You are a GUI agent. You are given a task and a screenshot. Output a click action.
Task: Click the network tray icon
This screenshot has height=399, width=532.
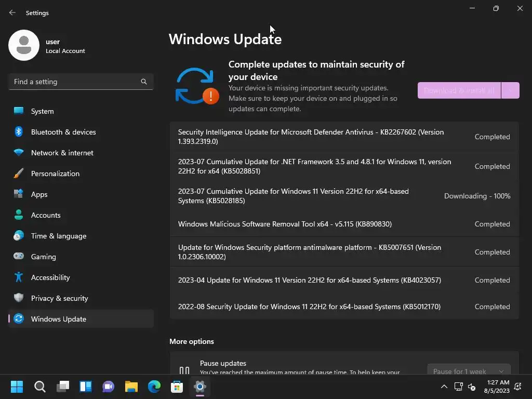click(458, 387)
